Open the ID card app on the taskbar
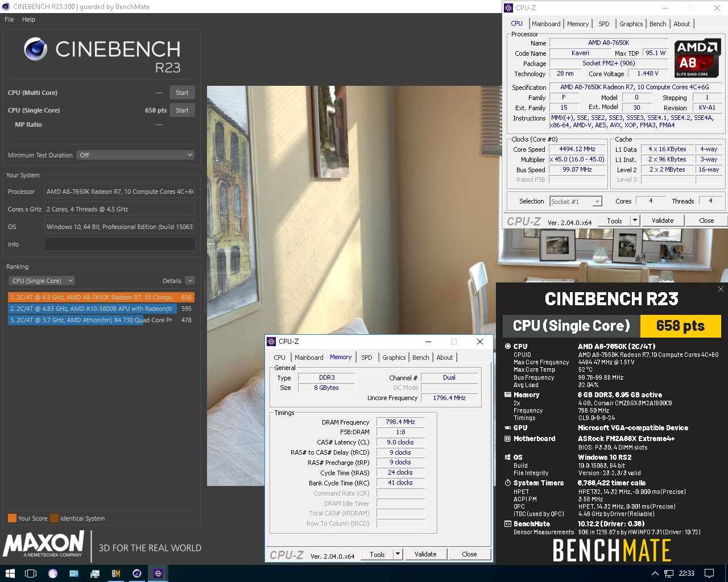The height and width of the screenshot is (582, 728). coord(74,573)
